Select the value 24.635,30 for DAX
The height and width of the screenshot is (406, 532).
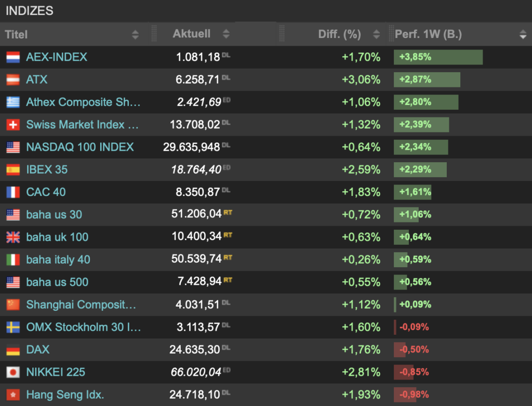[x=195, y=350]
